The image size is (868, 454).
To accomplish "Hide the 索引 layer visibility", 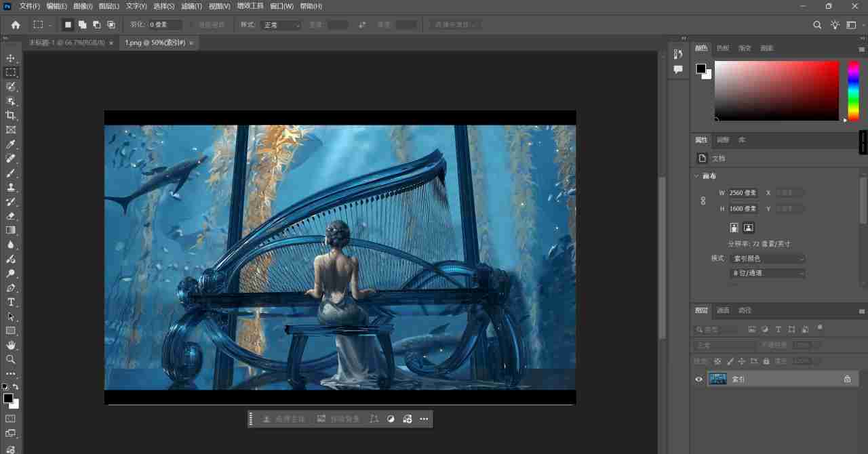I will (698, 379).
